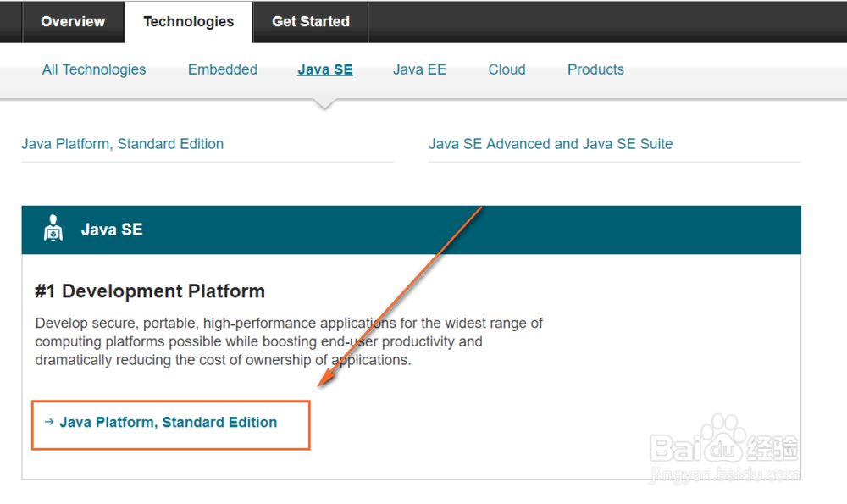Go to All Technologies in the sub-navigation
Image resolution: width=847 pixels, height=504 pixels.
point(94,69)
